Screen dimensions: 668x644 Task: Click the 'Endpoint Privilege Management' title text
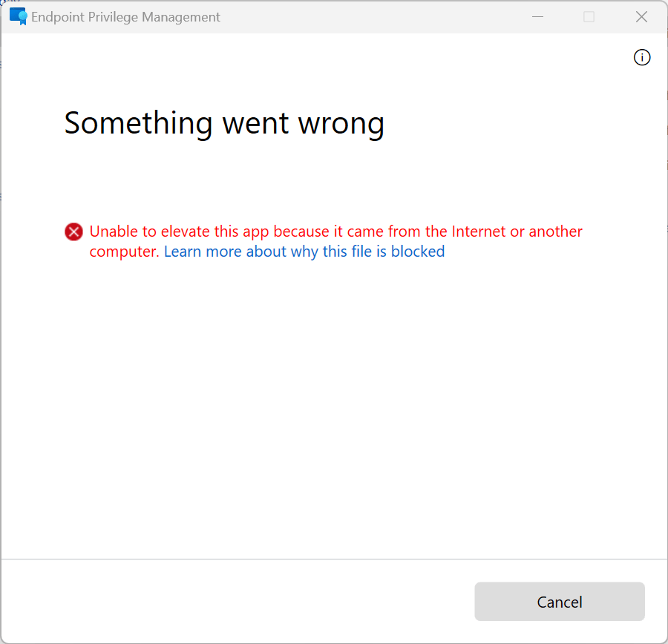tap(125, 17)
